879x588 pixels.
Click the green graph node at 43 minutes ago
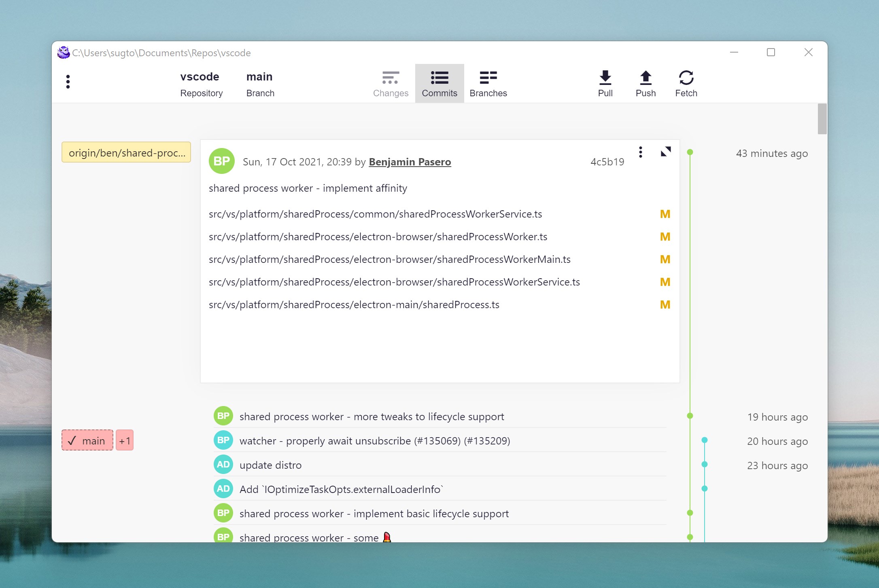[x=690, y=152]
